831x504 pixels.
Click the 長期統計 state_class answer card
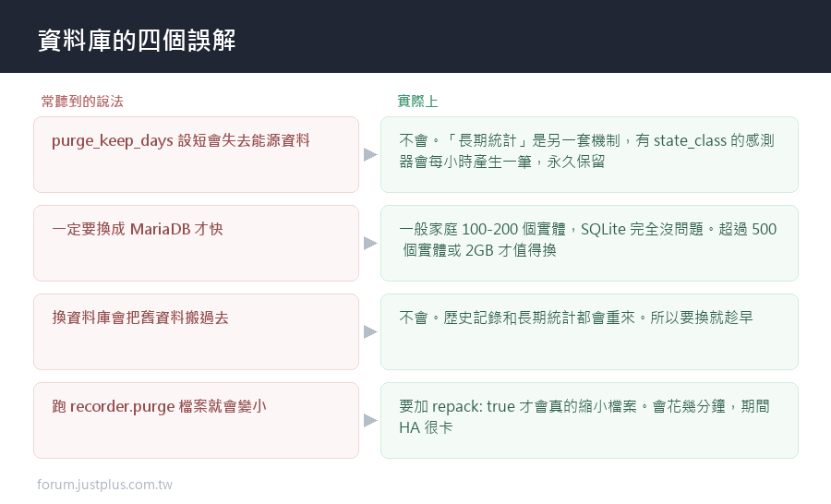click(x=589, y=155)
